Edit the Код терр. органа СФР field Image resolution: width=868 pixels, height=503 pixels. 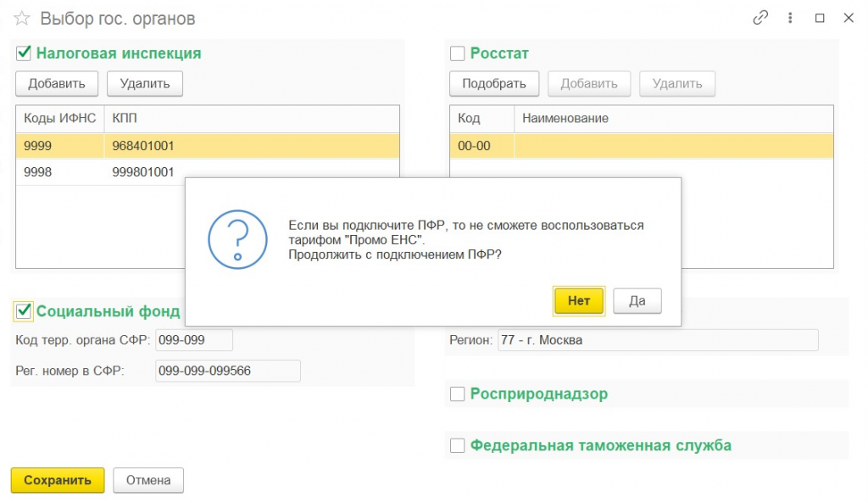tap(194, 340)
